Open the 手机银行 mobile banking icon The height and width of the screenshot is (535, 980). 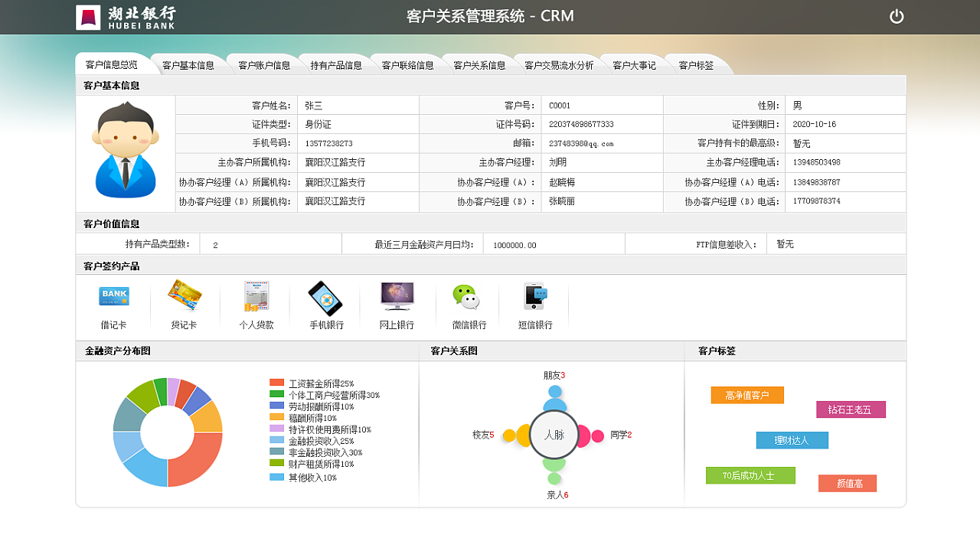pyautogui.click(x=325, y=296)
